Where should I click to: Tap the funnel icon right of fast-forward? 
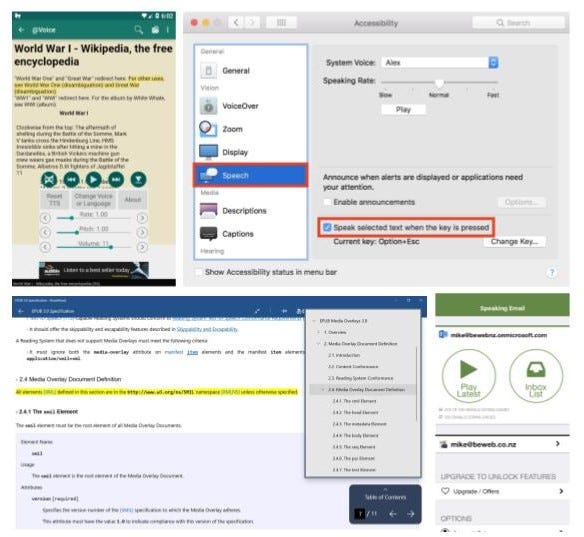tap(138, 179)
